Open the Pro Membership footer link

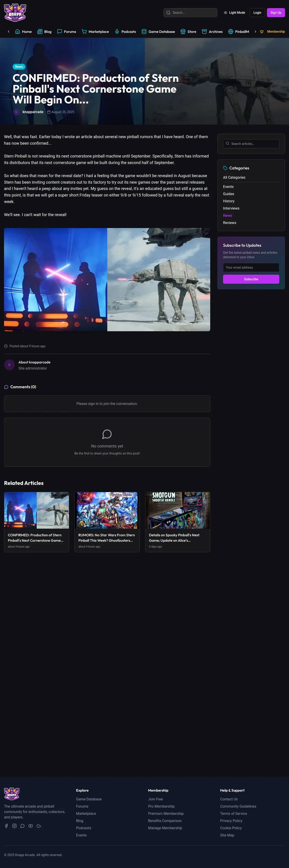161,806
